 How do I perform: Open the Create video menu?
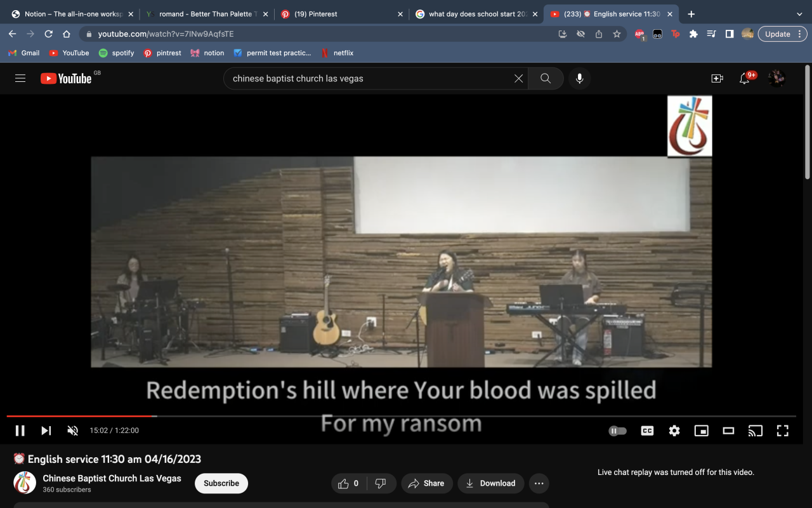pyautogui.click(x=717, y=78)
